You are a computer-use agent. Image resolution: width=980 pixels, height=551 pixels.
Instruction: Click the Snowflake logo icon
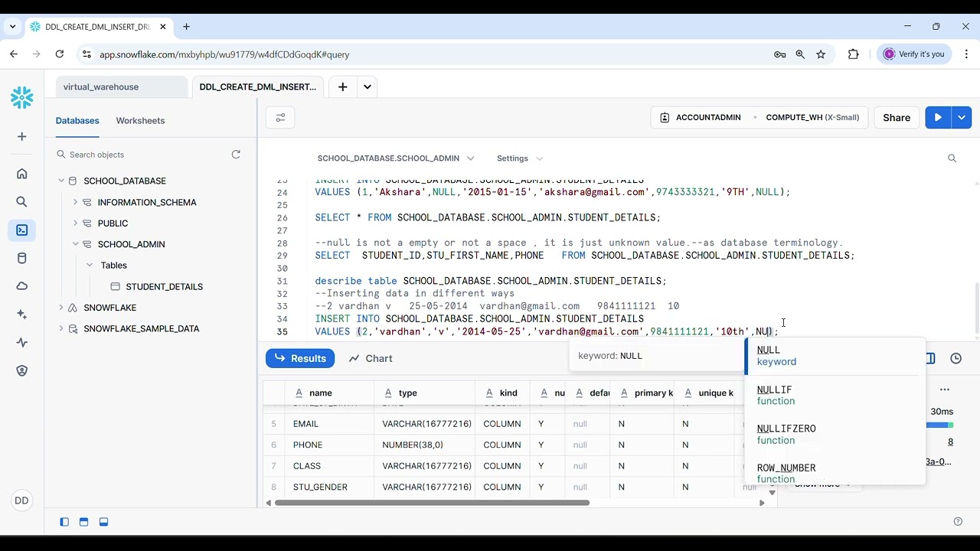(21, 97)
